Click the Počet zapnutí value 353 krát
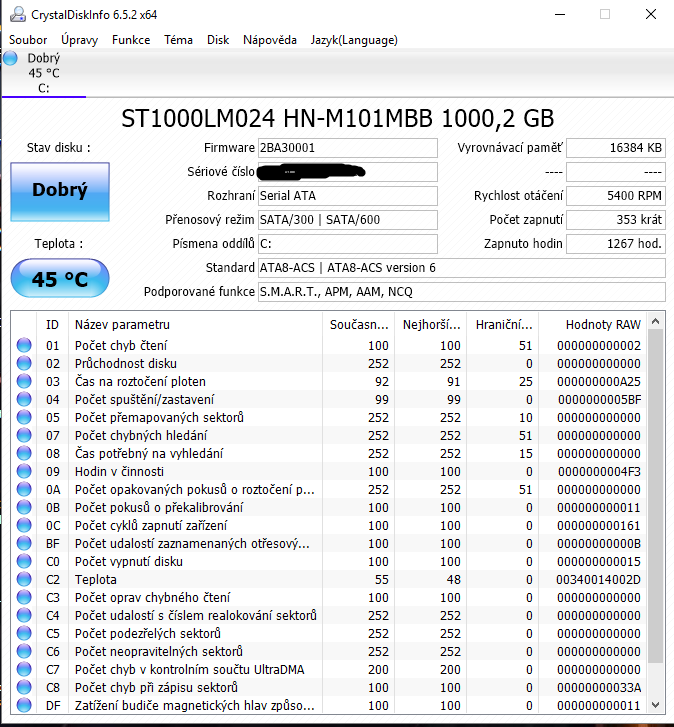Screen dimensions: 674x727 616,220
